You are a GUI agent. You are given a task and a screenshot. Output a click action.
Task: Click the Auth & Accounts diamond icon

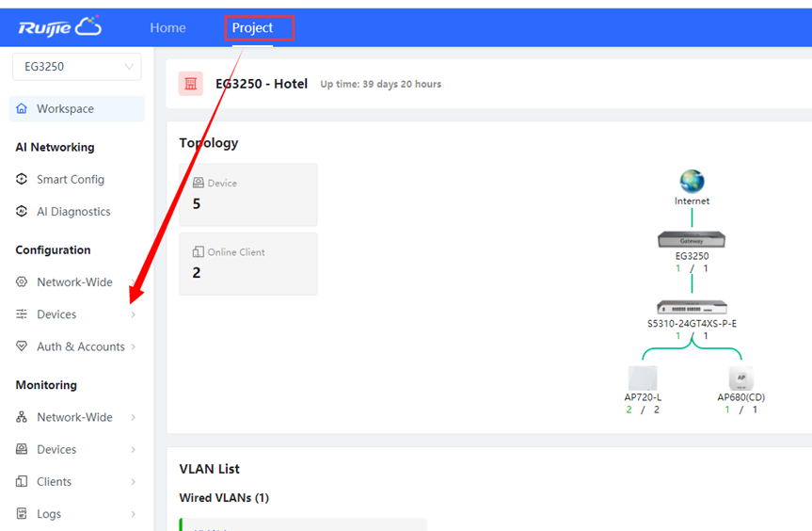(22, 346)
